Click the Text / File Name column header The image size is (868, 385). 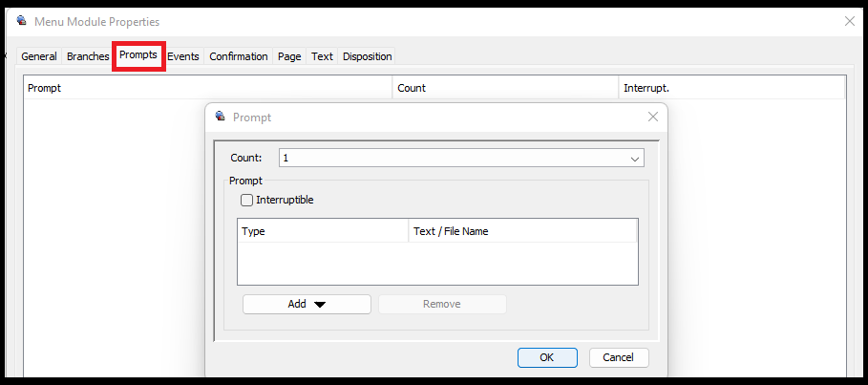coord(522,231)
